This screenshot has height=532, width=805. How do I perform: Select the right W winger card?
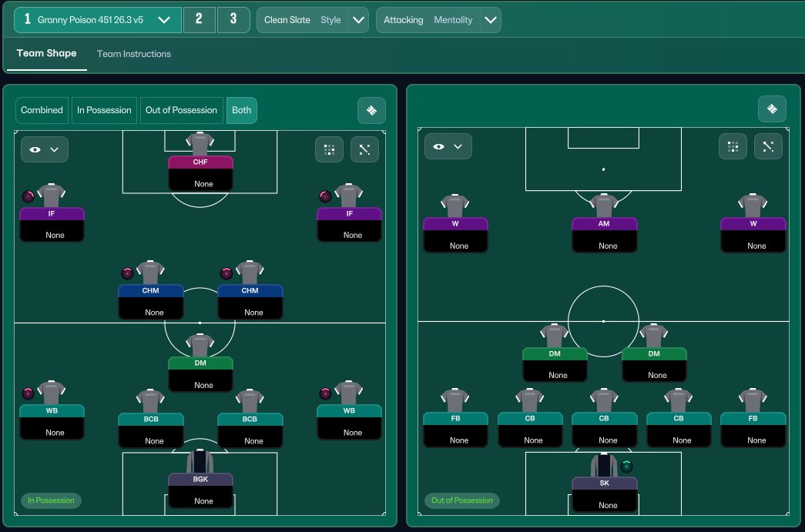pyautogui.click(x=753, y=235)
